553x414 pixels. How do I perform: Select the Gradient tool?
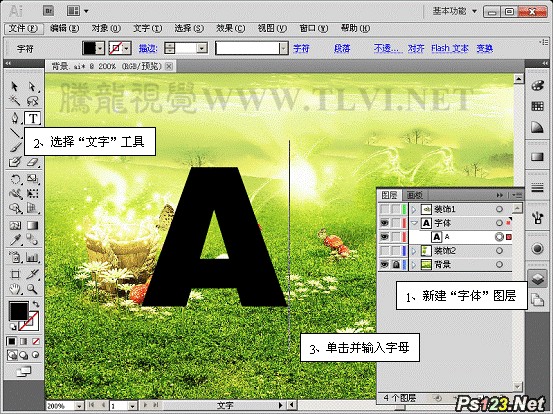pyautogui.click(x=32, y=225)
